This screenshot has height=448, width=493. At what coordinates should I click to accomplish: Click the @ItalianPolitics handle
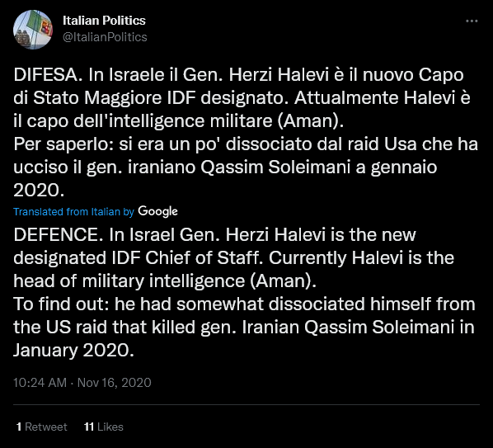[x=105, y=37]
